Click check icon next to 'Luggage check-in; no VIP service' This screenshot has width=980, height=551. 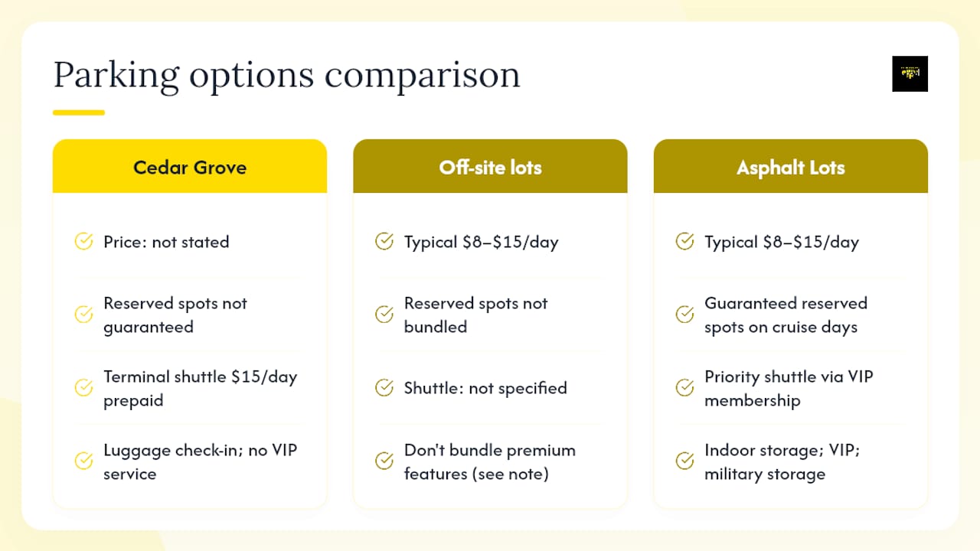[83, 461]
